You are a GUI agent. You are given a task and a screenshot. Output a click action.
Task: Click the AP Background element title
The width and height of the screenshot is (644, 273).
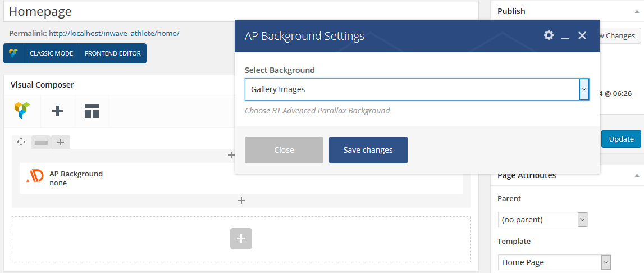click(x=76, y=174)
